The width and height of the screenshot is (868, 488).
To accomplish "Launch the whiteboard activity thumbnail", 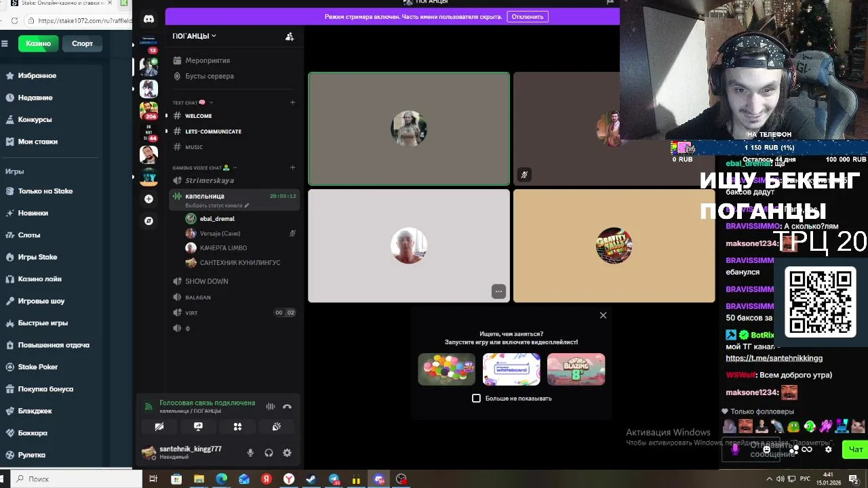I will click(511, 369).
